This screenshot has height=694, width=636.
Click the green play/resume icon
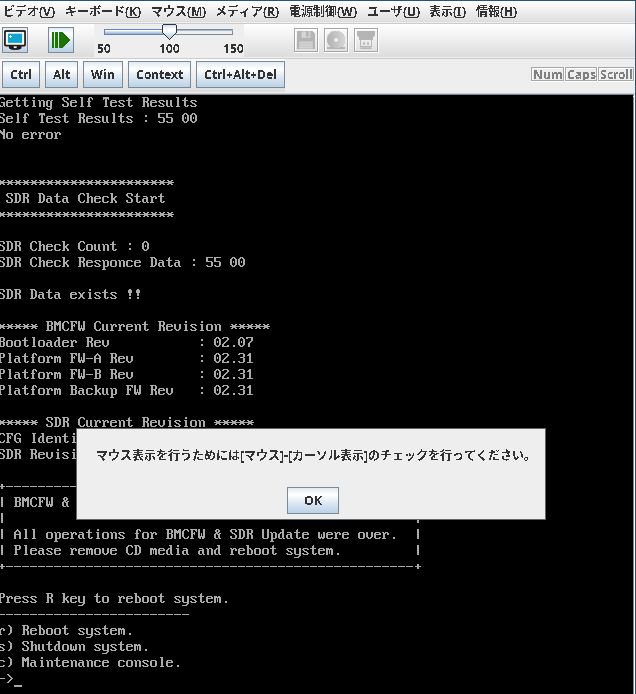60,40
